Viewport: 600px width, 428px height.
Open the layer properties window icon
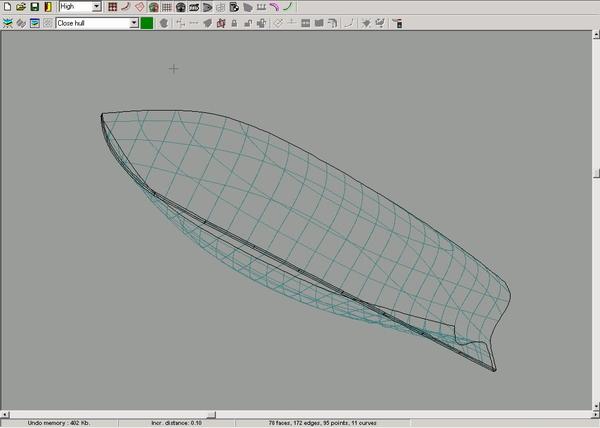click(34, 23)
